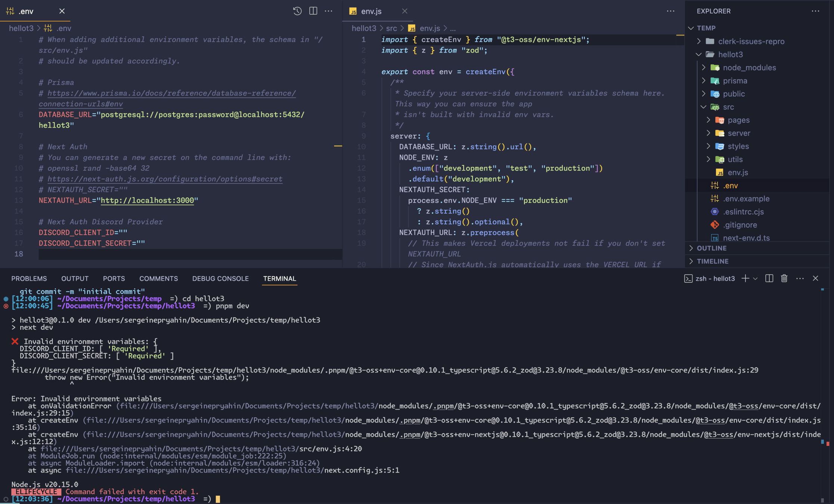834x504 pixels.
Task: Expand the TIMELINE section
Action: click(712, 261)
